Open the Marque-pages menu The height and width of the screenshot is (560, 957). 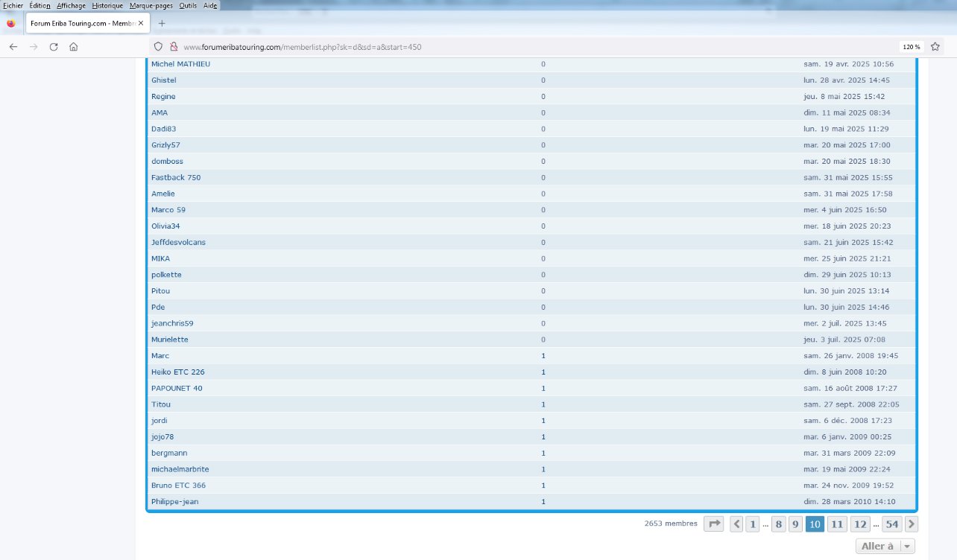click(x=152, y=5)
